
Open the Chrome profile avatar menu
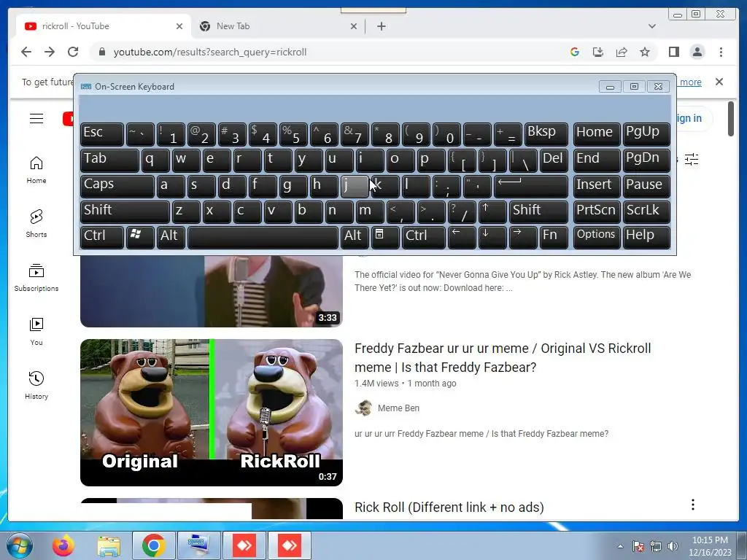[x=697, y=52]
